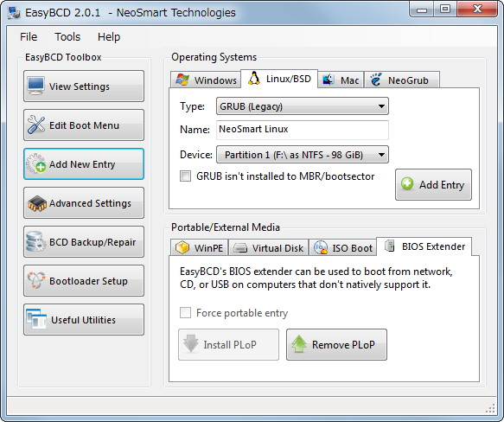Image resolution: width=504 pixels, height=422 pixels.
Task: Click the Add Entry button label
Action: [442, 185]
